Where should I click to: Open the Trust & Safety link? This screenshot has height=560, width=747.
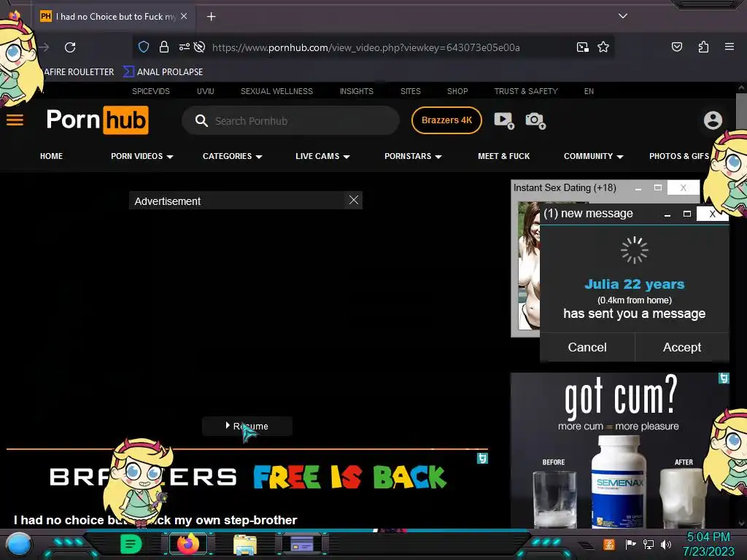click(525, 91)
